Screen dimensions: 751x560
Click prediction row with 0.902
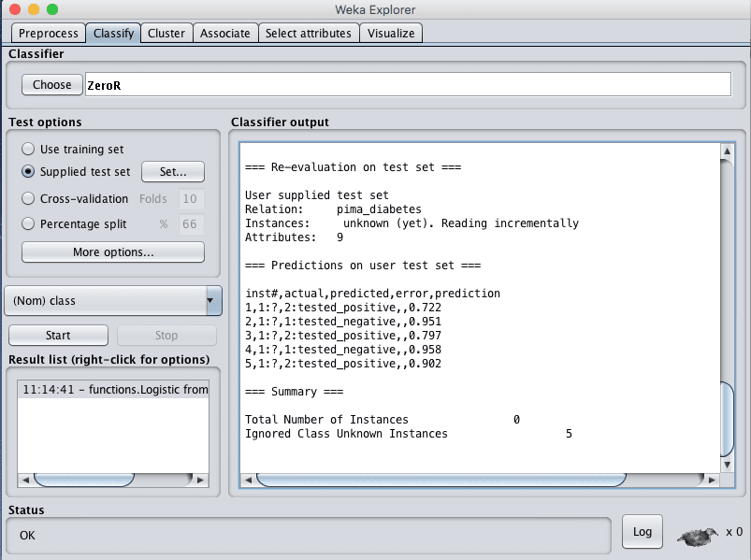343,364
